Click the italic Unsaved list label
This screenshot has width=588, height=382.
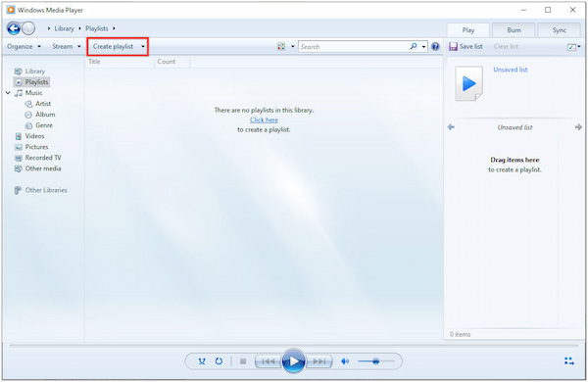514,127
